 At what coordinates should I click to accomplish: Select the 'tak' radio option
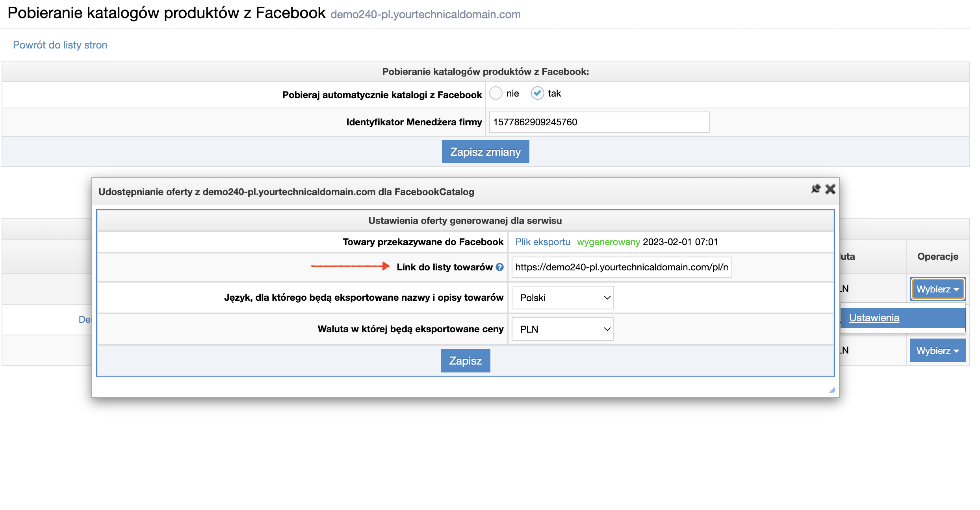click(x=538, y=93)
